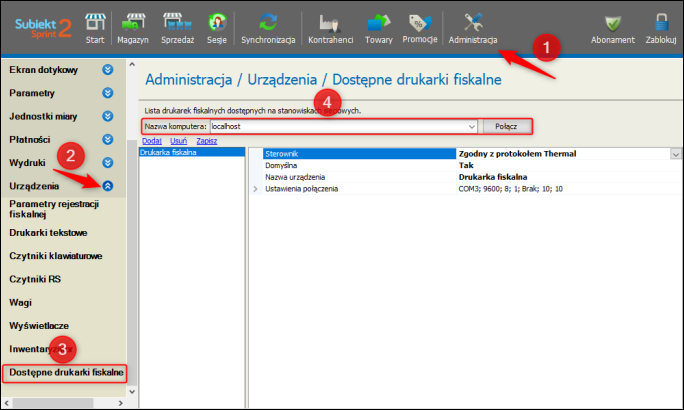Image resolution: width=684 pixels, height=410 pixels.
Task: Open the Promocje tag icon
Action: coord(420,23)
